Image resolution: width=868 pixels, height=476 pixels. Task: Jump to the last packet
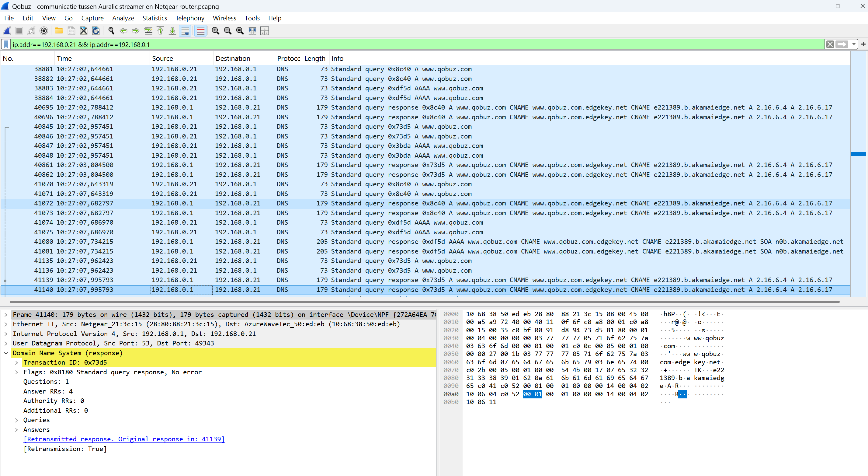tap(172, 31)
